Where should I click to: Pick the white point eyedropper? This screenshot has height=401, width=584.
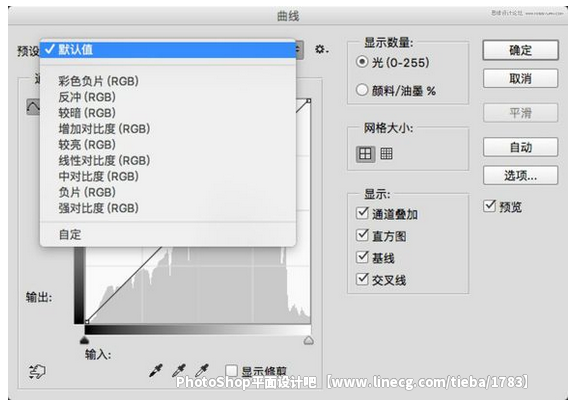pos(202,370)
